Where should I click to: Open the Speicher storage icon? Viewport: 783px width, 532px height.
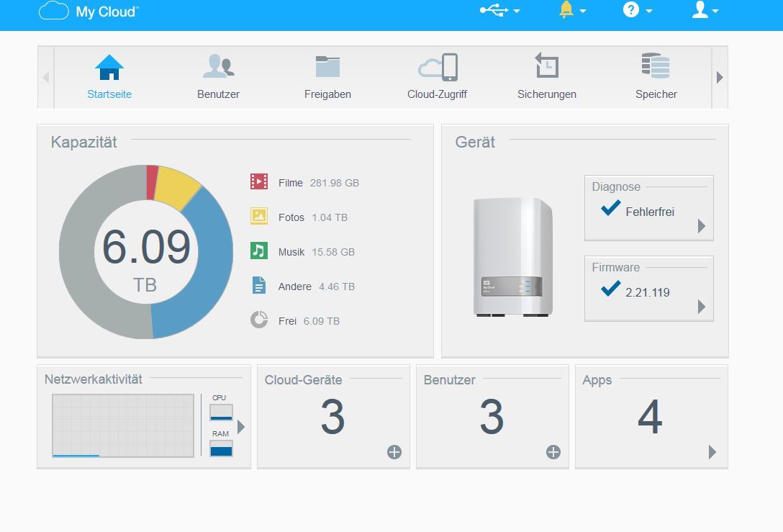(656, 66)
